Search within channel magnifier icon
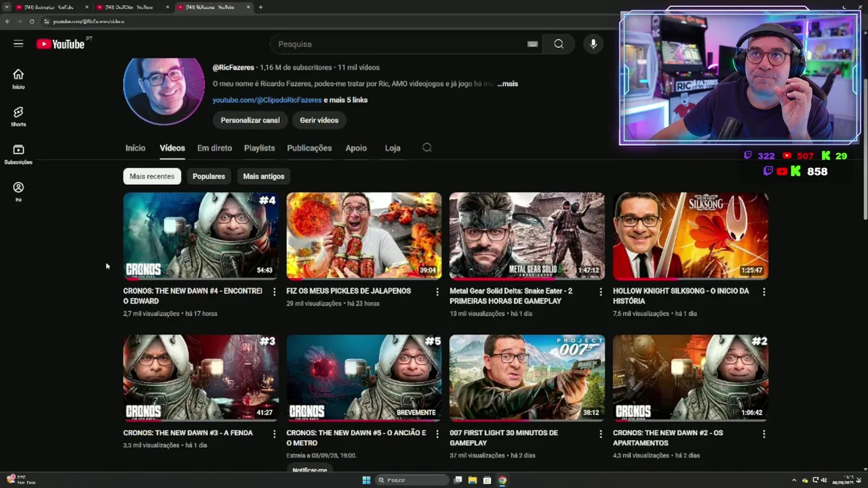This screenshot has width=868, height=488. coord(427,148)
